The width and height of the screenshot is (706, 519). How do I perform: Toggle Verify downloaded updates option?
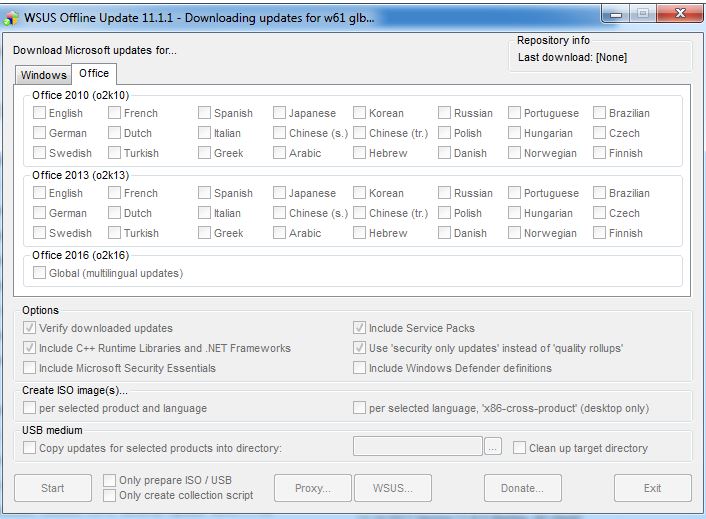pyautogui.click(x=30, y=328)
